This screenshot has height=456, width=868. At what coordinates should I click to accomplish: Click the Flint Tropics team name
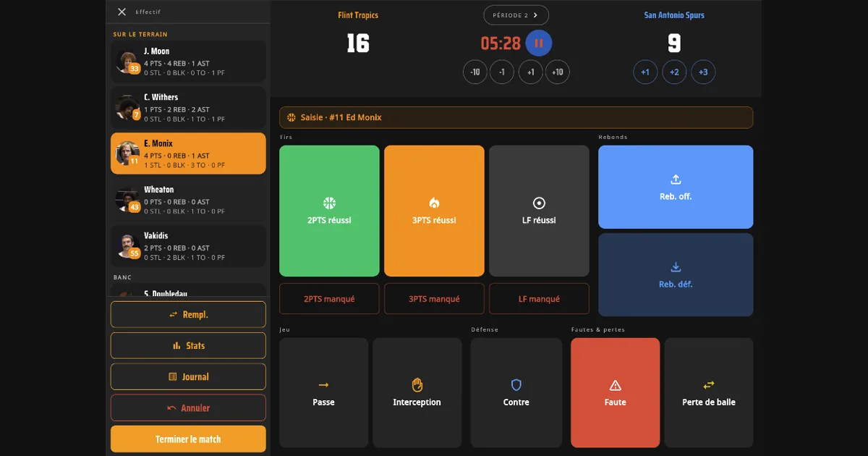tap(358, 15)
